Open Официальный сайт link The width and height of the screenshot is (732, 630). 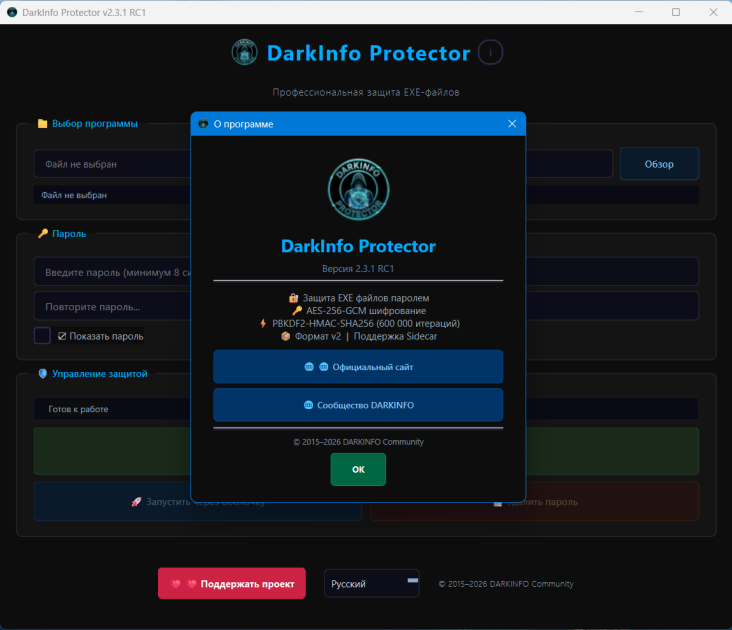point(358,367)
